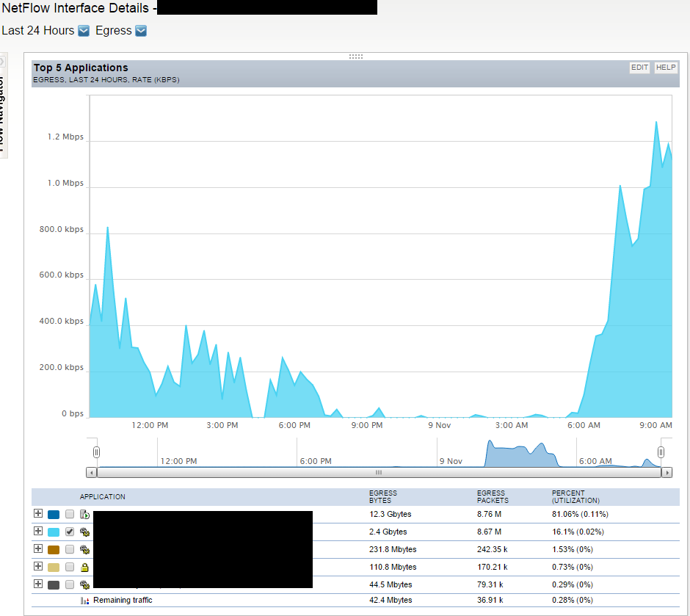The height and width of the screenshot is (616, 690).
Task: Expand the 110.8 Mbytes application row
Action: (x=38, y=566)
